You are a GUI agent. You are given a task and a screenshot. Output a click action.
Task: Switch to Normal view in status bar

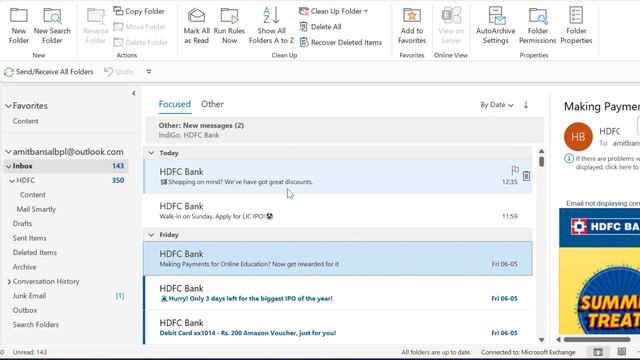(x=598, y=352)
